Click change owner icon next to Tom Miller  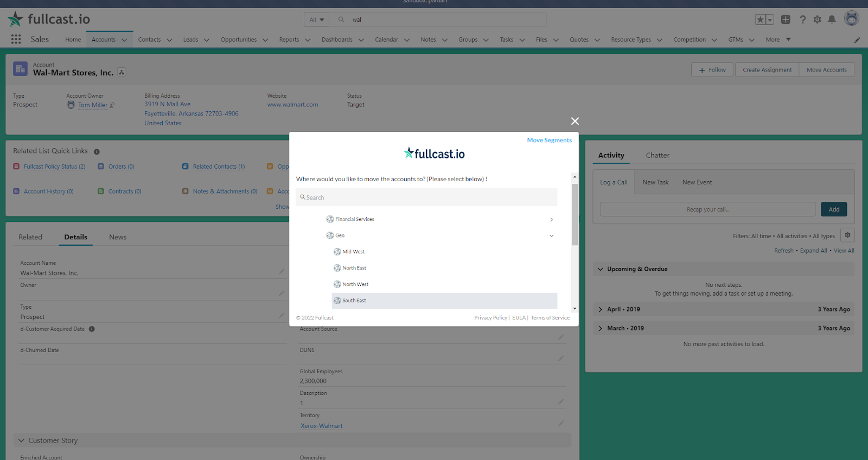click(x=112, y=105)
